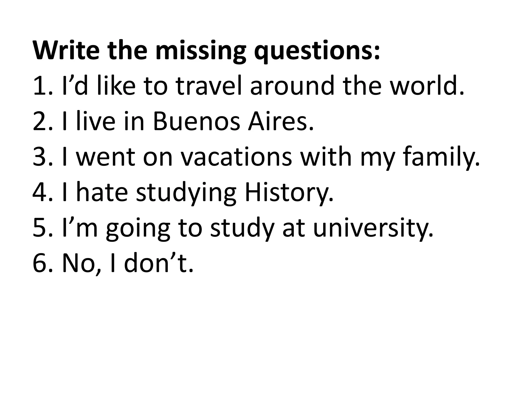Click the list number "1."

click(43, 85)
